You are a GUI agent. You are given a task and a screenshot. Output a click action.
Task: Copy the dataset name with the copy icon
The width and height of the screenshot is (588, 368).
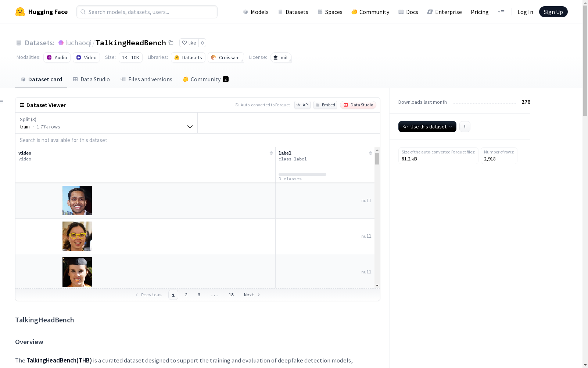[x=171, y=43]
